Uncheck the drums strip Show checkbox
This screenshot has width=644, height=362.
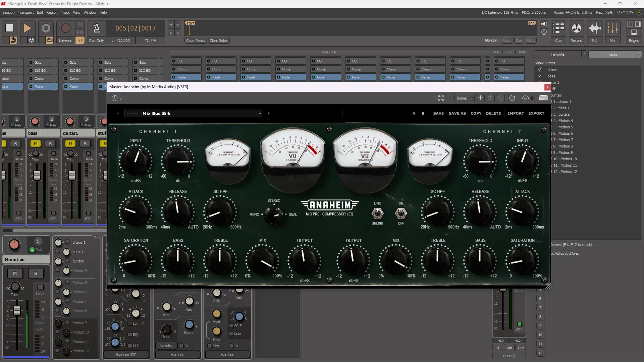coord(540,70)
